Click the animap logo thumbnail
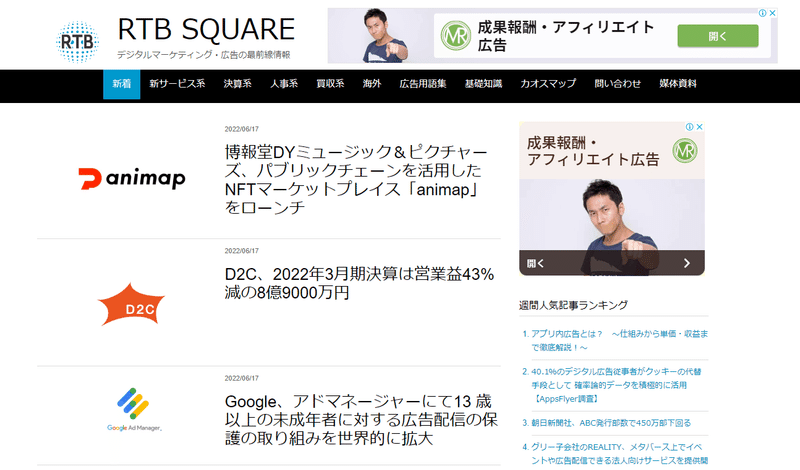This screenshot has width=800, height=470. tap(132, 179)
